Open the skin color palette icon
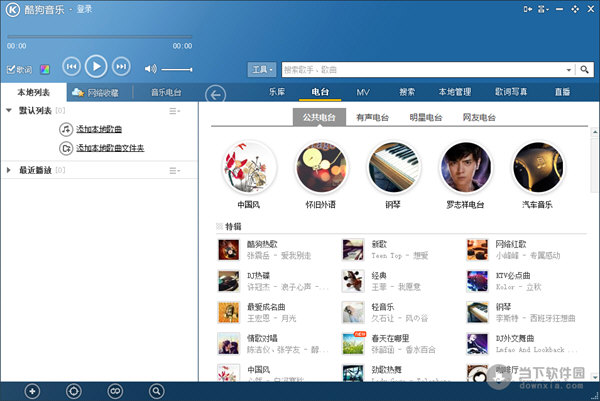 coord(45,69)
